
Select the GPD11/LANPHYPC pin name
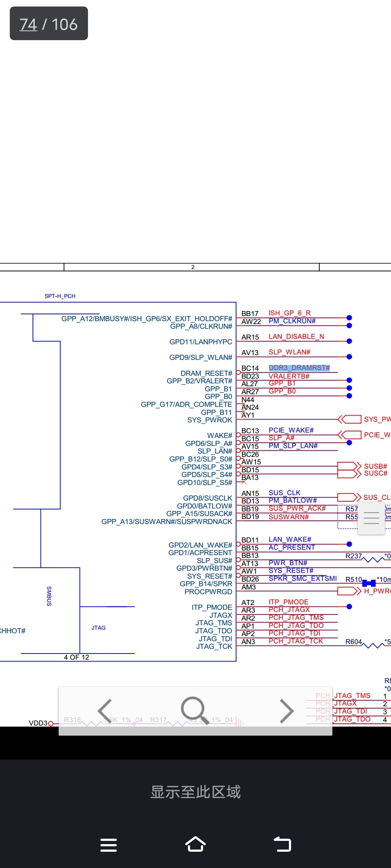click(x=201, y=342)
